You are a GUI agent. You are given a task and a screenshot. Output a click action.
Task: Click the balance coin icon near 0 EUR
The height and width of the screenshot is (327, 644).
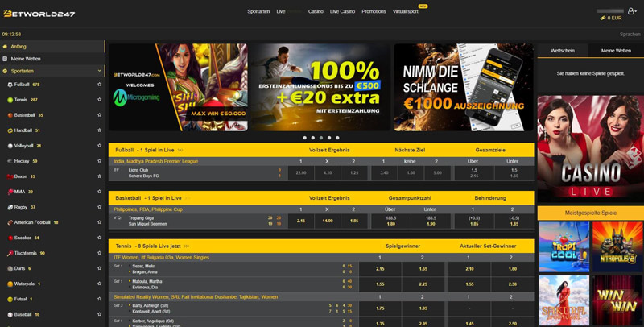[603, 18]
